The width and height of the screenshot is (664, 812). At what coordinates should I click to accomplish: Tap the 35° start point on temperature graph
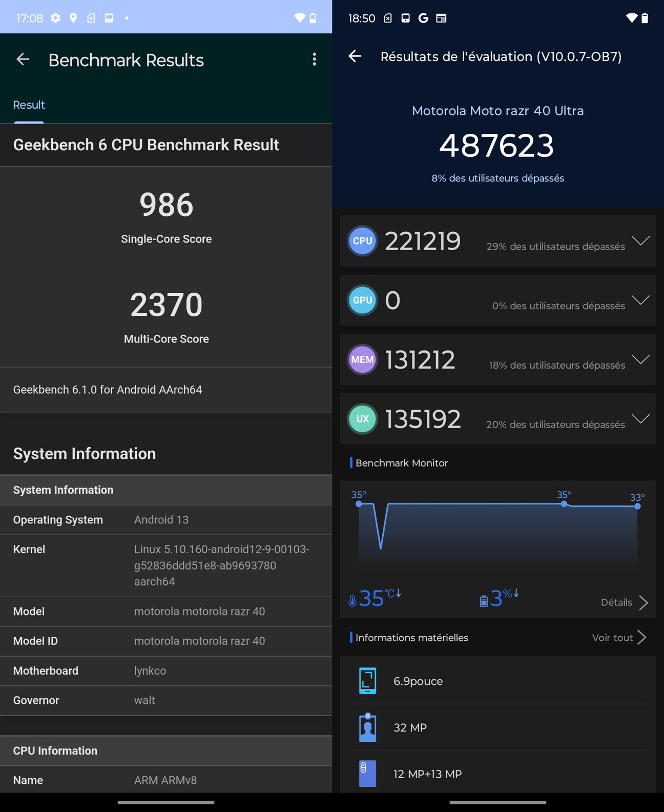click(x=359, y=504)
